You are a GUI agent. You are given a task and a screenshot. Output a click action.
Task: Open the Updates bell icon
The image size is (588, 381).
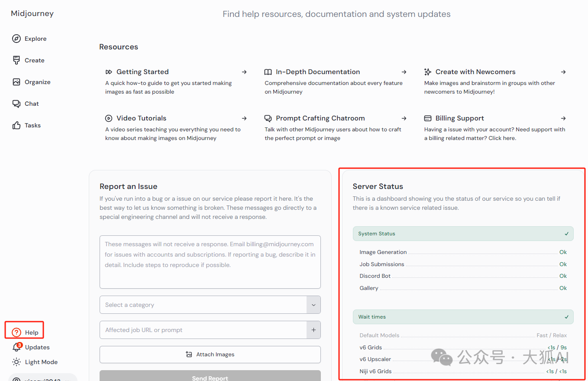pos(16,347)
